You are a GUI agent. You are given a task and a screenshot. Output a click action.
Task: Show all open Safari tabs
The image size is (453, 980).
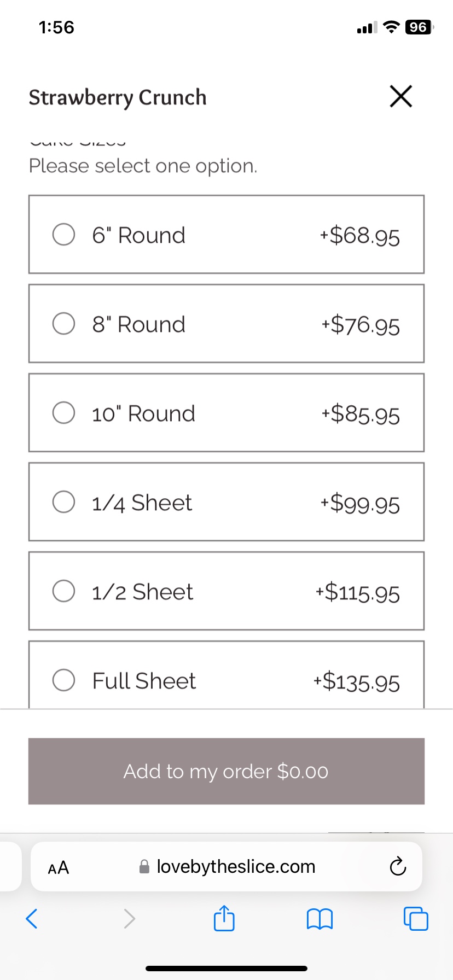point(416,919)
